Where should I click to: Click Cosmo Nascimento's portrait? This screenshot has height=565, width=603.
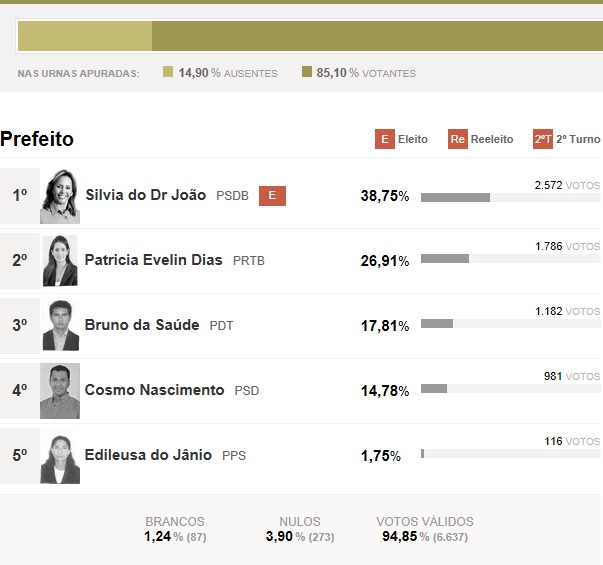60,391
